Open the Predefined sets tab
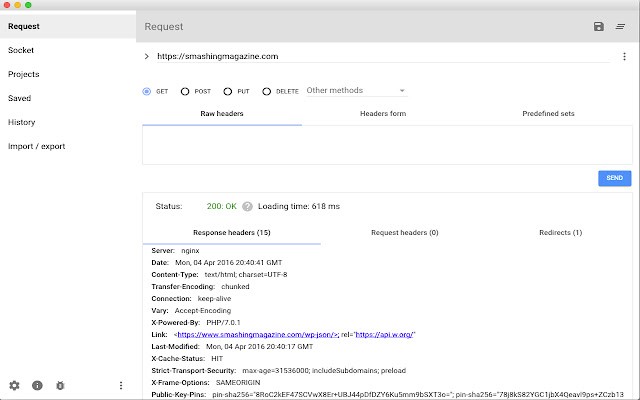The width and height of the screenshot is (640, 400). pyautogui.click(x=548, y=114)
